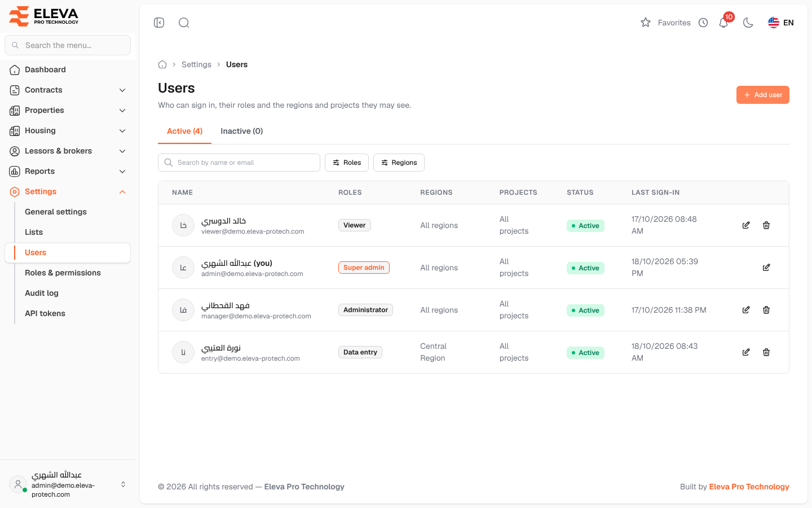812x508 pixels.
Task: Open notifications bell with badge 10
Action: tap(724, 23)
